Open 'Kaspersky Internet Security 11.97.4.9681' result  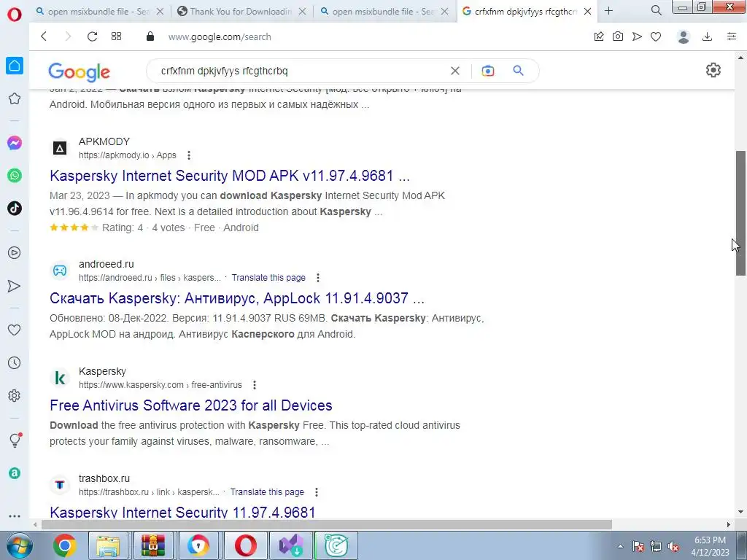[182, 512]
